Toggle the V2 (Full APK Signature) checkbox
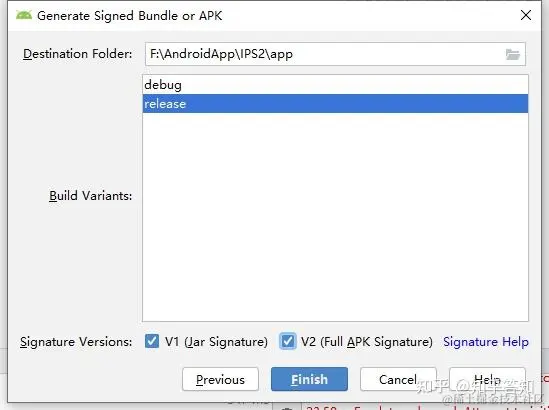 click(x=288, y=341)
